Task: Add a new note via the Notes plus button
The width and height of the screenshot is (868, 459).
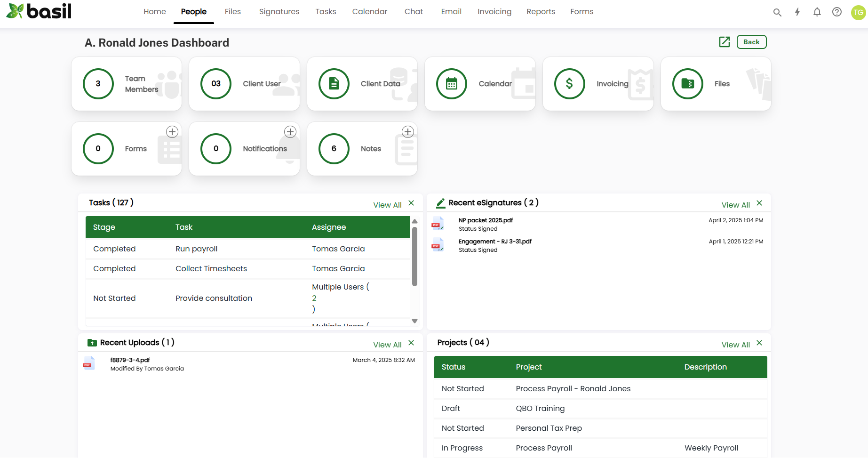Action: click(x=408, y=132)
